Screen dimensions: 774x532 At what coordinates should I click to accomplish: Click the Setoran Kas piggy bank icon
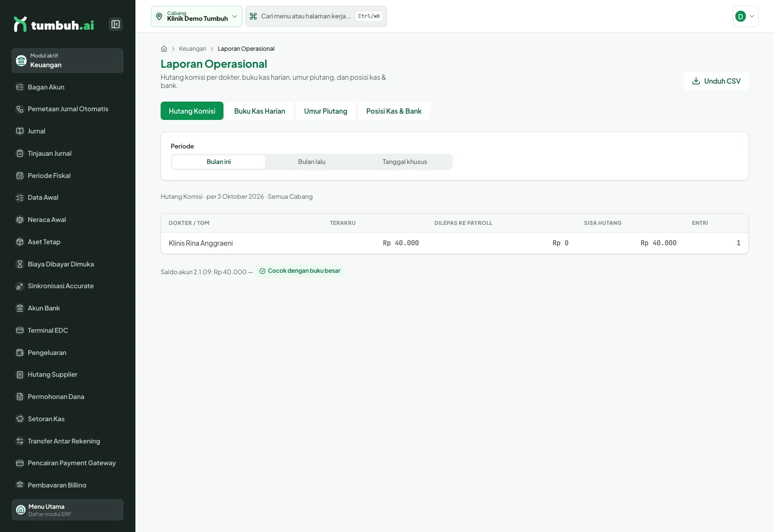pyautogui.click(x=20, y=419)
